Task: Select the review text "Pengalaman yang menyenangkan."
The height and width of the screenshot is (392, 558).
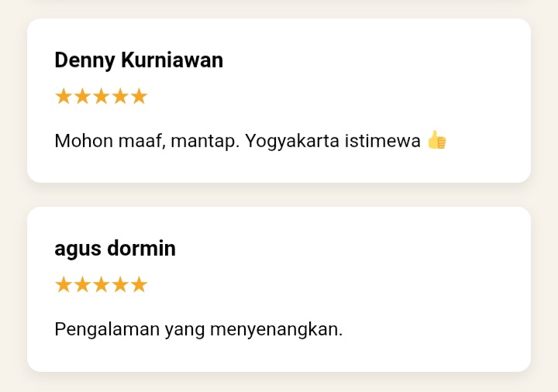Action: [x=198, y=329]
